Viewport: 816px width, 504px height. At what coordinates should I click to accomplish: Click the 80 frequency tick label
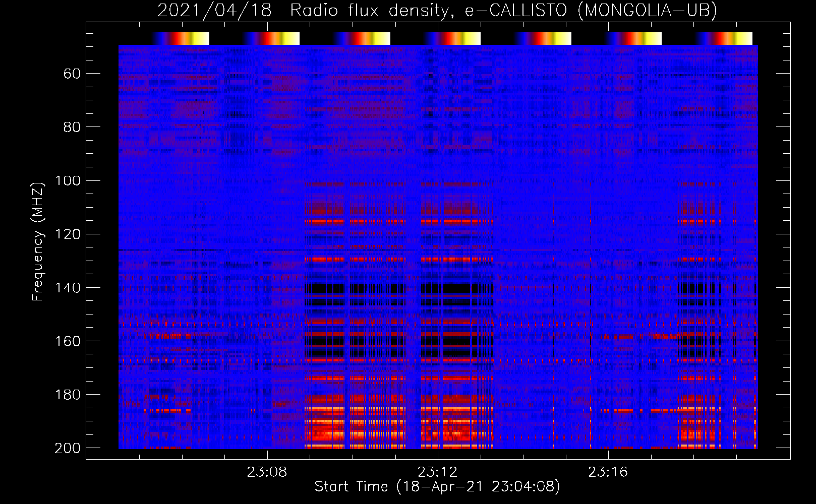(72, 127)
